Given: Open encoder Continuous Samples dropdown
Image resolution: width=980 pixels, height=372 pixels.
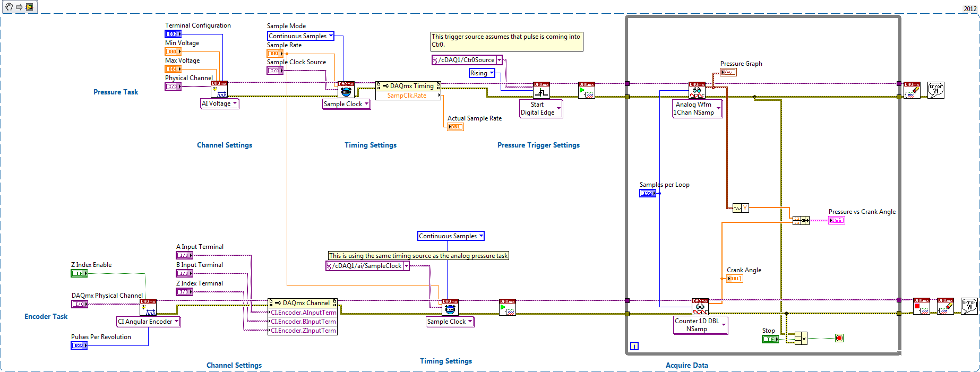Looking at the screenshot, I should click(451, 236).
